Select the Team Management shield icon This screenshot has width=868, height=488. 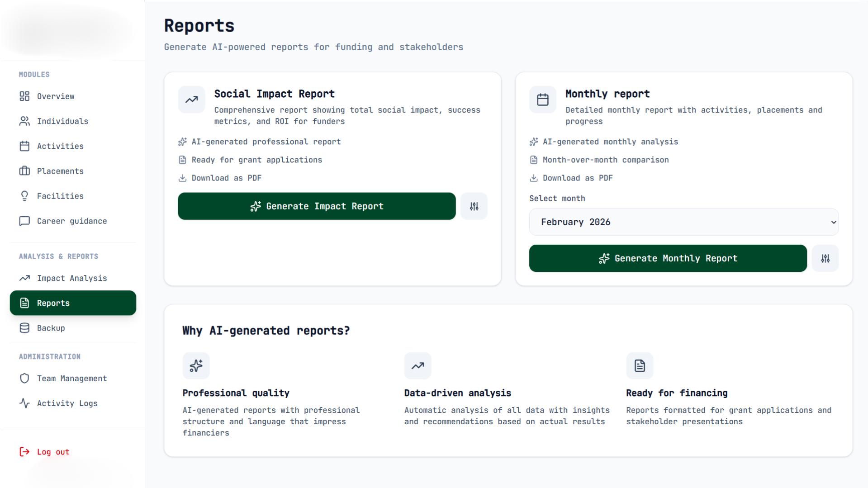25,378
